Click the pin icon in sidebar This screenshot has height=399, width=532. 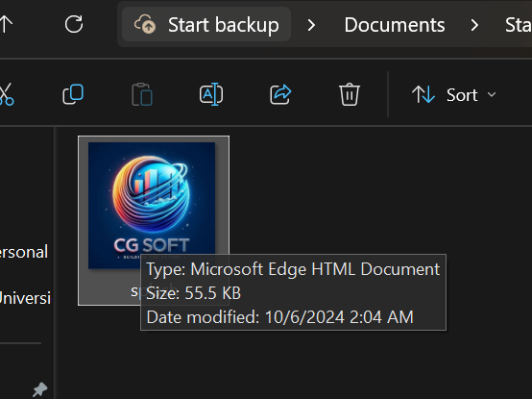click(39, 389)
